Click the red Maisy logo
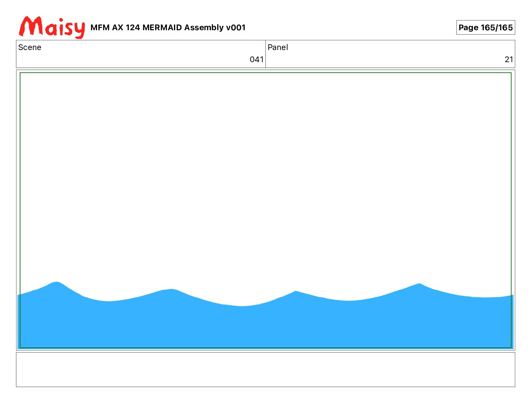 point(52,27)
